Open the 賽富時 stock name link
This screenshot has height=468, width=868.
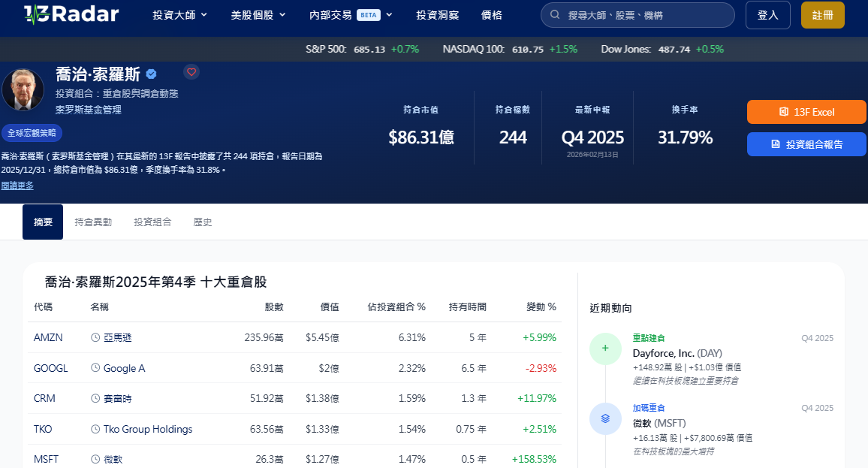point(117,398)
